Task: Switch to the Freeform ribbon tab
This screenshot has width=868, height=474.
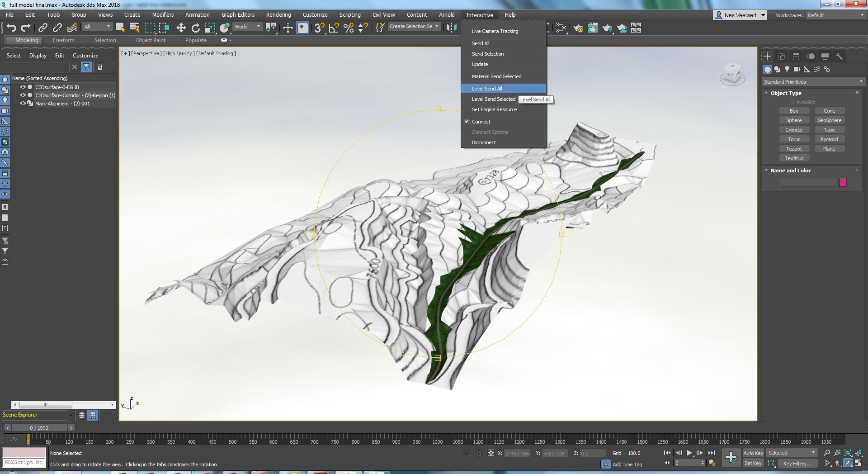Action: [x=63, y=40]
